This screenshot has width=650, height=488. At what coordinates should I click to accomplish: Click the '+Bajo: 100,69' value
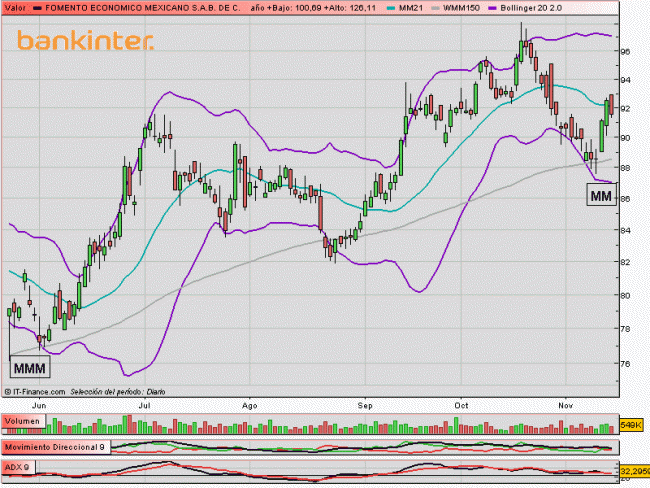coord(294,8)
